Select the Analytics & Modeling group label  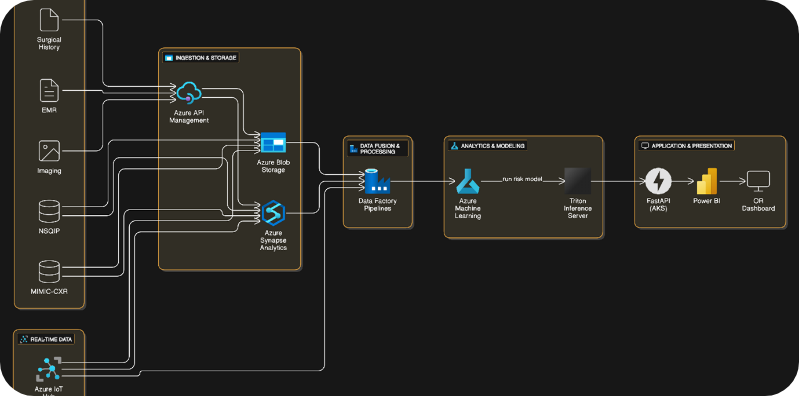(x=488, y=146)
